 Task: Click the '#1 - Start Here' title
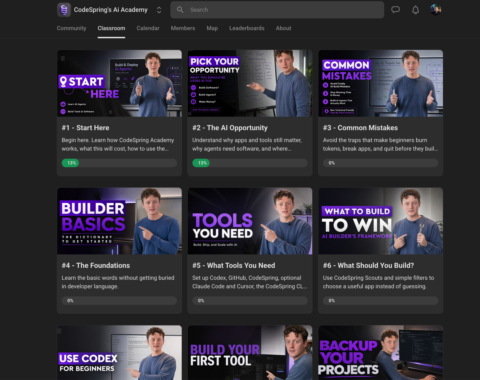point(85,128)
